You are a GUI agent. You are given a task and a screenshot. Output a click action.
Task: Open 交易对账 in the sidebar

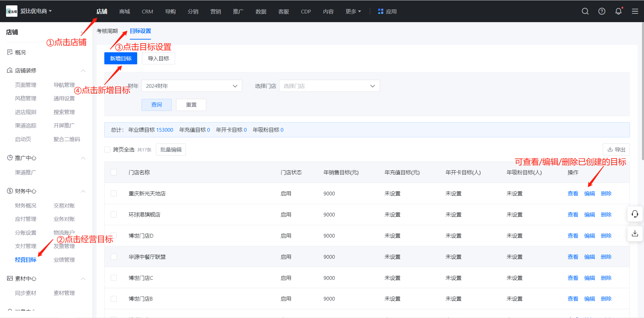[64, 205]
